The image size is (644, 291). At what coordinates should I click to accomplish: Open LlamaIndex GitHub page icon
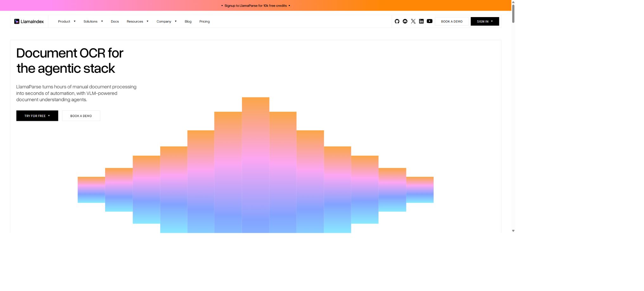397,21
